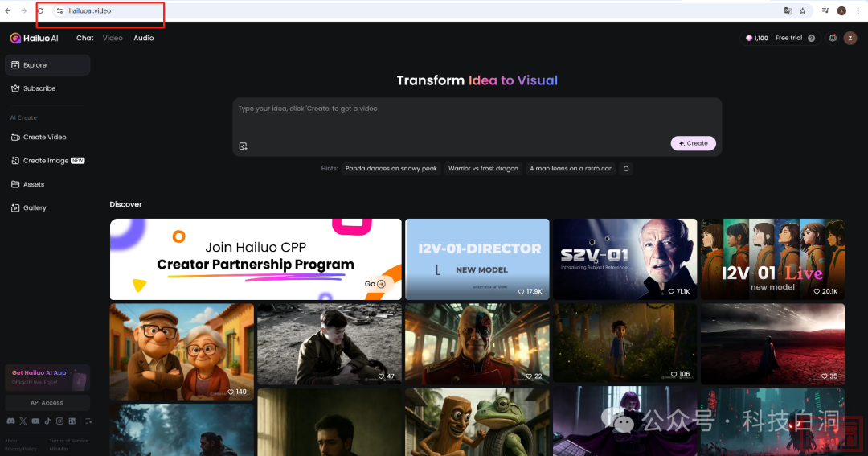Image resolution: width=868 pixels, height=456 pixels.
Task: Select the 'Panda dances on snowy peak' hint
Action: coord(391,169)
